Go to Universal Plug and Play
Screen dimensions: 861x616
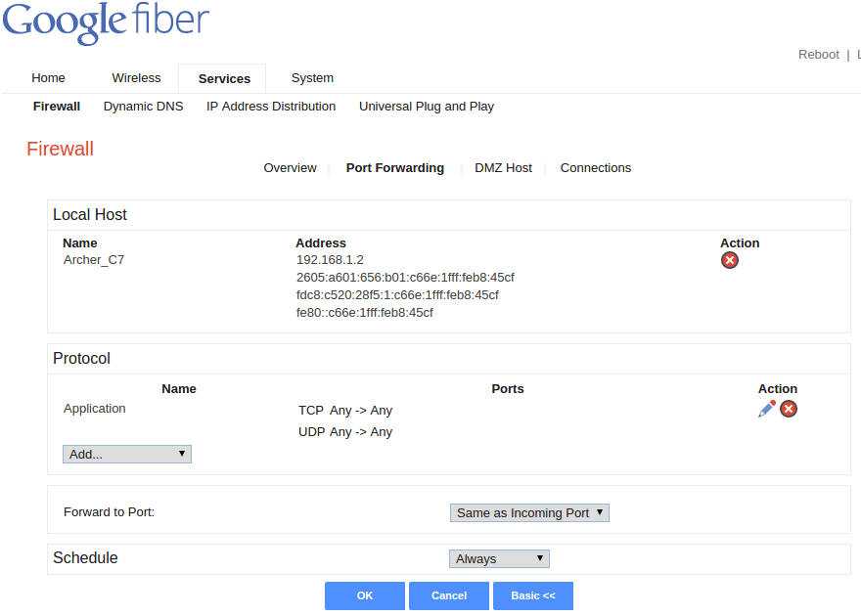coord(427,107)
